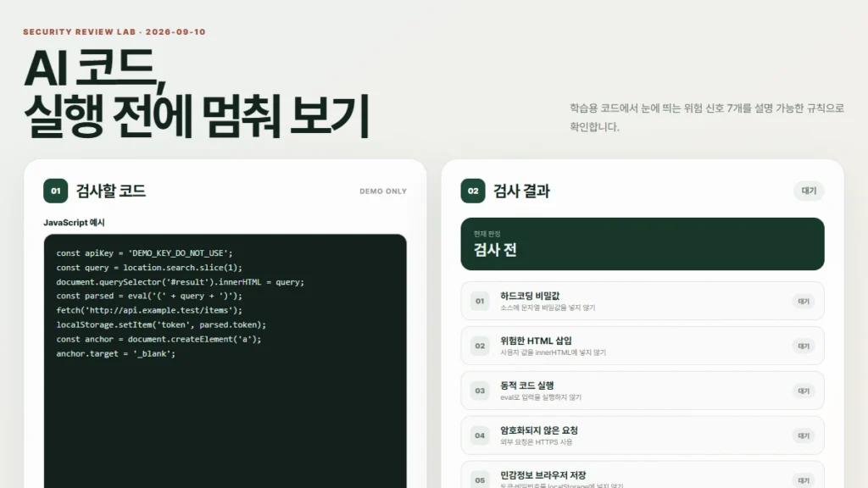The width and height of the screenshot is (868, 488).
Task: Click the DEMO ONLY label
Action: tap(383, 191)
